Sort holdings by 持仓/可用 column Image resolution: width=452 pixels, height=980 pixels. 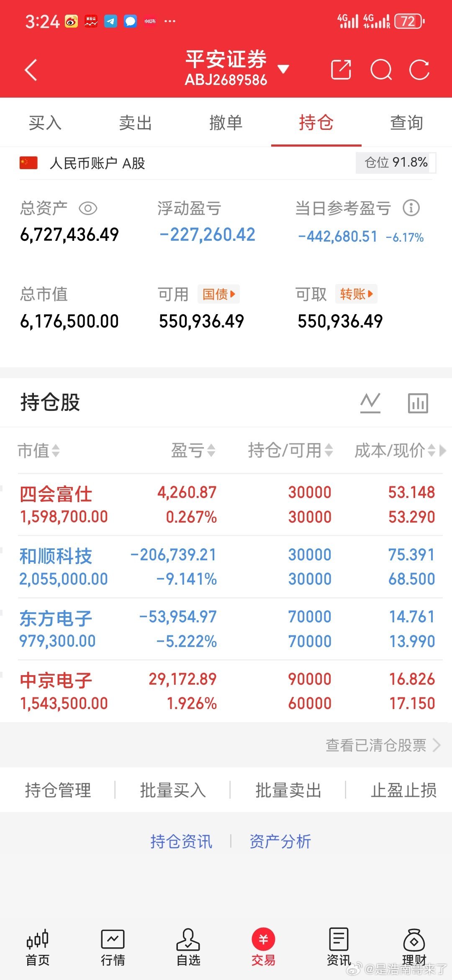pos(290,451)
